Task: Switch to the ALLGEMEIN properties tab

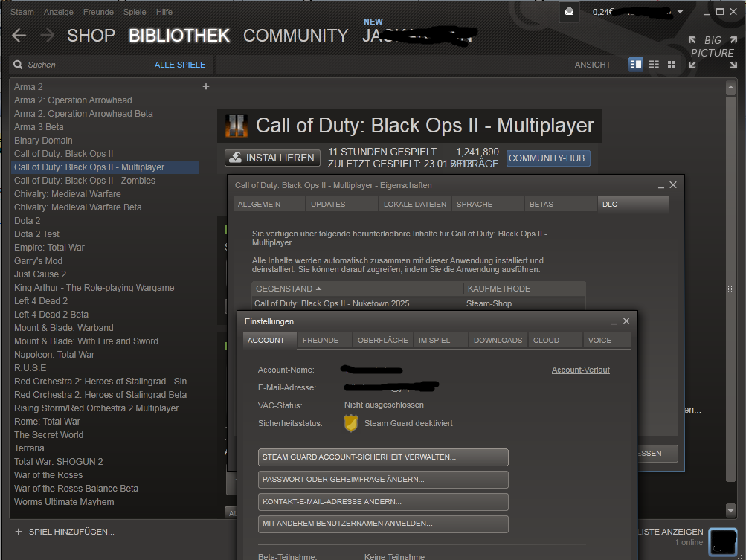Action: [x=269, y=204]
